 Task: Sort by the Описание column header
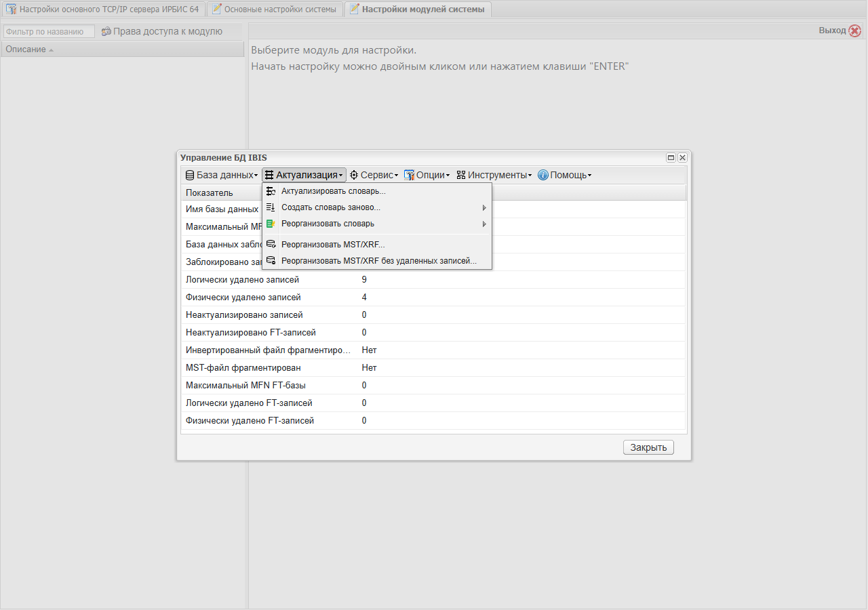pos(122,49)
